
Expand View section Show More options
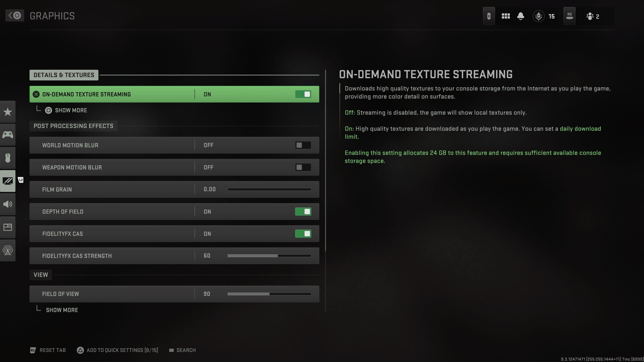click(62, 310)
